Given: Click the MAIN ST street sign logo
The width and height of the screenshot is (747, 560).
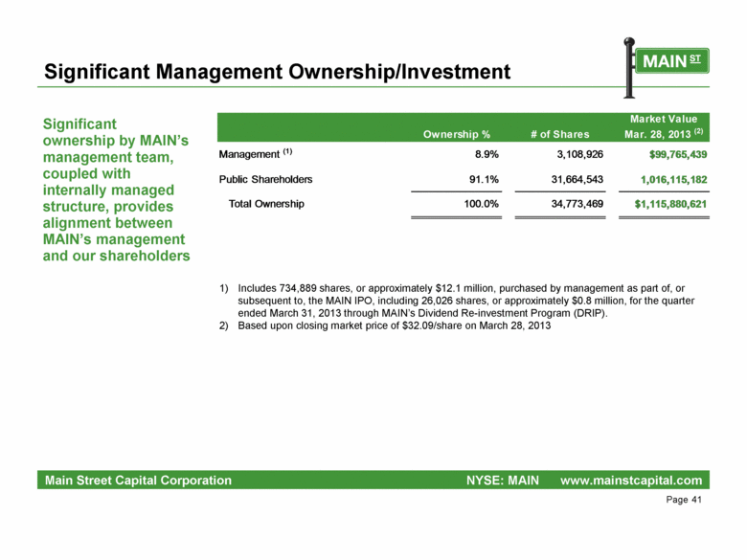Looking at the screenshot, I should coord(667,68).
